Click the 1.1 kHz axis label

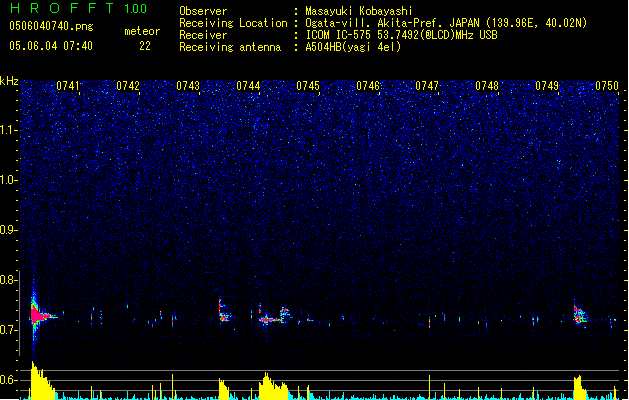[x=8, y=130]
